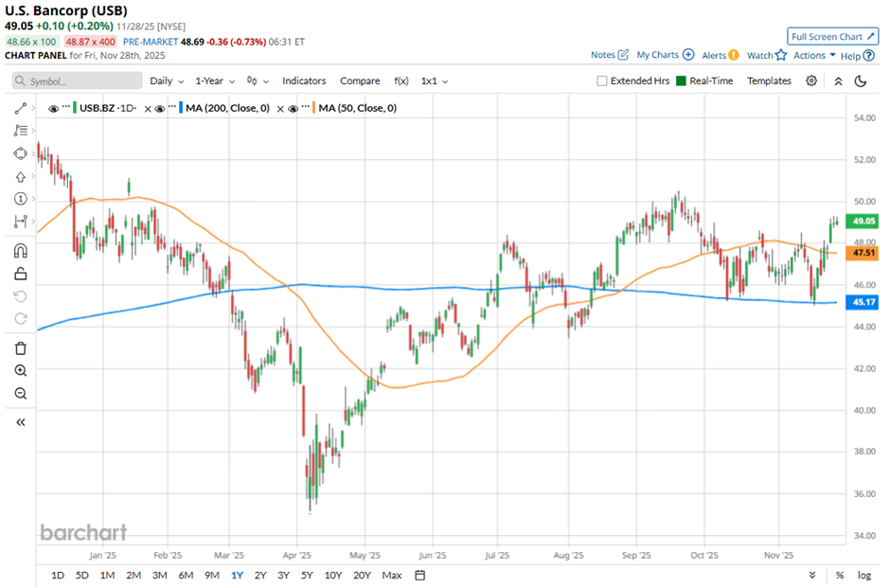The height and width of the screenshot is (588, 890).
Task: Zoom in with the magnifier plus icon
Action: click(x=20, y=371)
